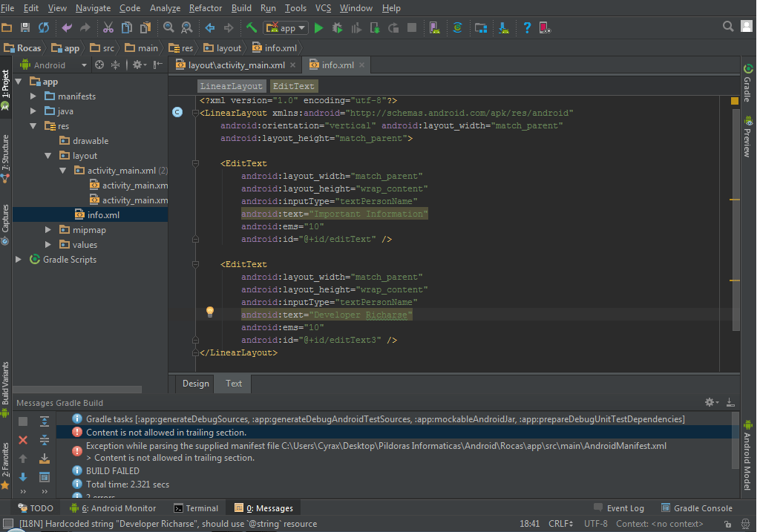Image resolution: width=760 pixels, height=532 pixels.
Task: Click the Undo arrow icon
Action: (66, 27)
